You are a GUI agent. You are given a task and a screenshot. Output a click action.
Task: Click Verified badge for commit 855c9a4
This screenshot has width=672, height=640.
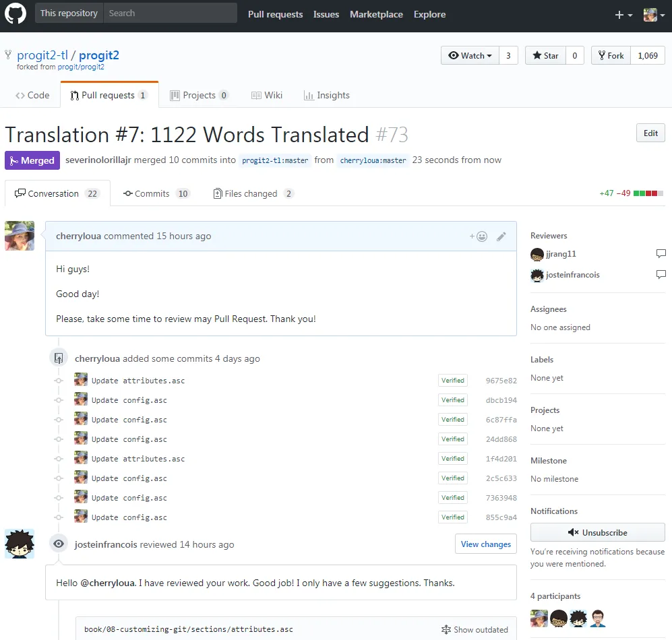(452, 517)
